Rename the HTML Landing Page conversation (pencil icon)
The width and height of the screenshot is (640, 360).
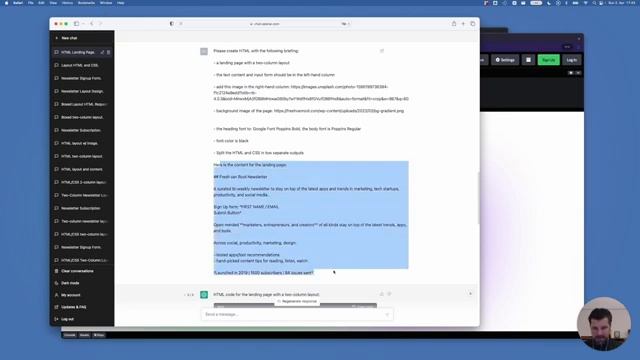click(102, 52)
